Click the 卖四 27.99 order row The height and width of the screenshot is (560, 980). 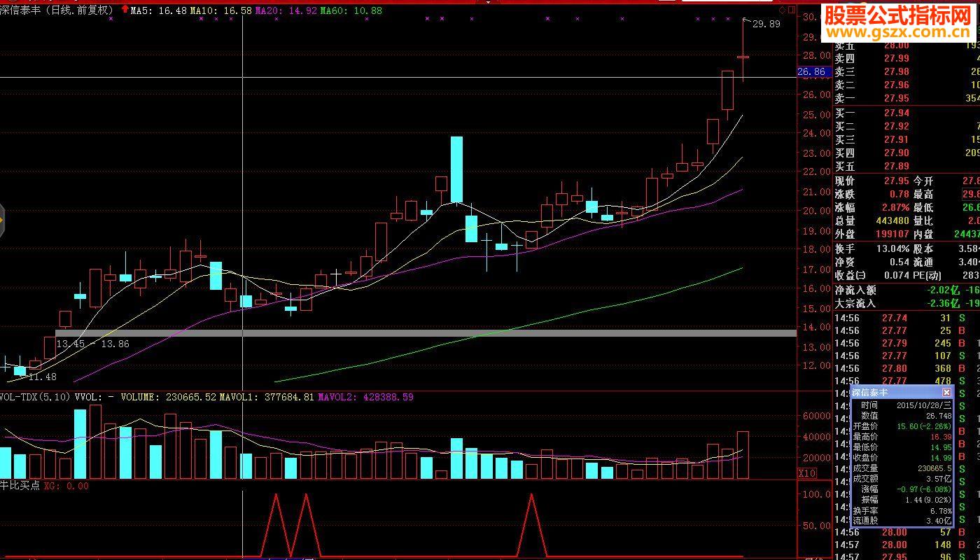click(x=906, y=58)
